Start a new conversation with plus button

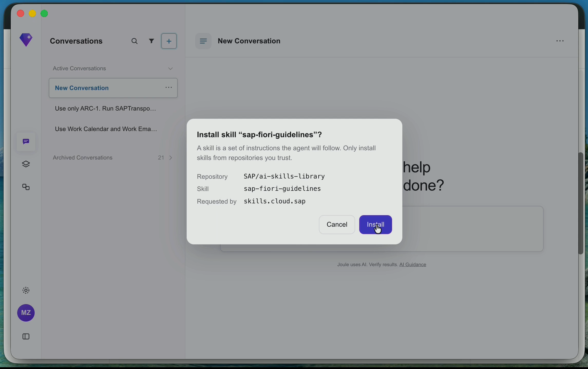(169, 41)
